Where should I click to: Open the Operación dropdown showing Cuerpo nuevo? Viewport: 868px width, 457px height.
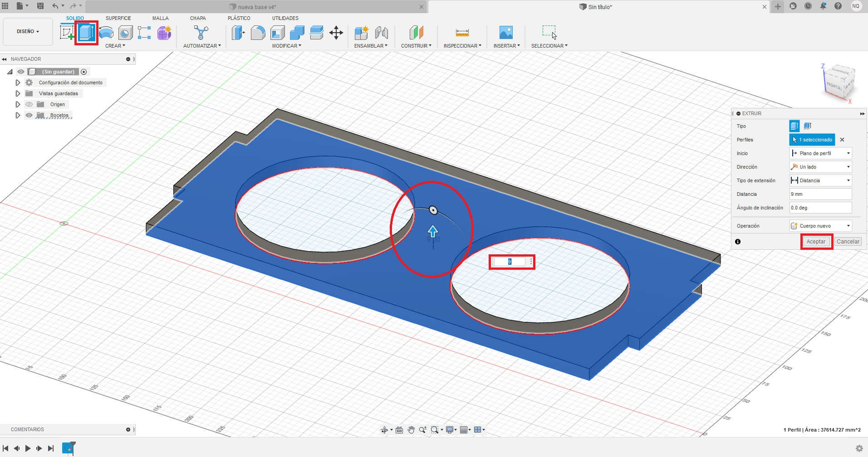coord(820,226)
